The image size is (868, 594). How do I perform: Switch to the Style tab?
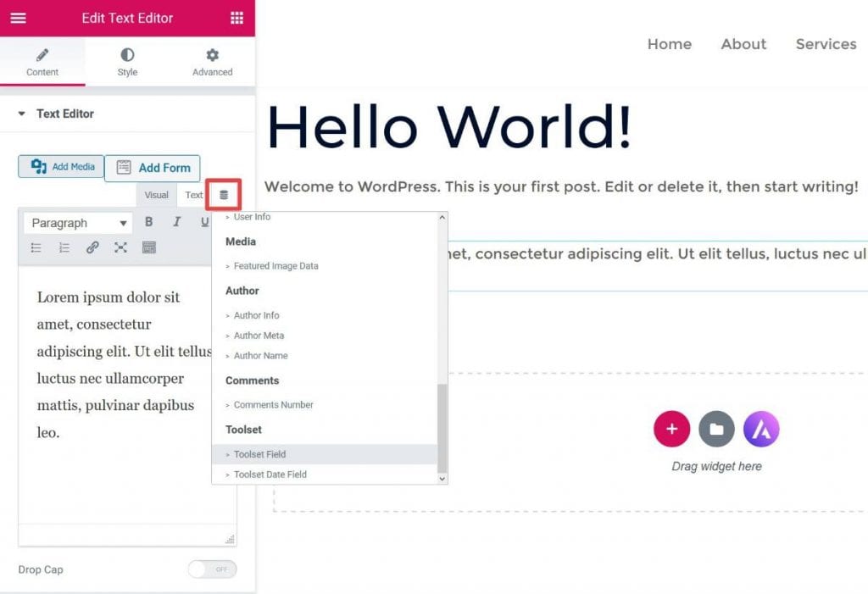pyautogui.click(x=127, y=62)
